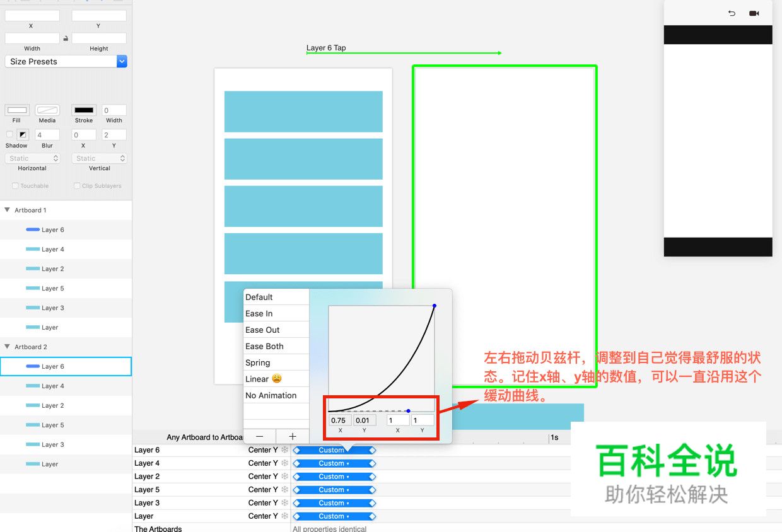Click the start keyframe diamond on Layer 4
Screen dimensions: 782x532
pos(297,463)
